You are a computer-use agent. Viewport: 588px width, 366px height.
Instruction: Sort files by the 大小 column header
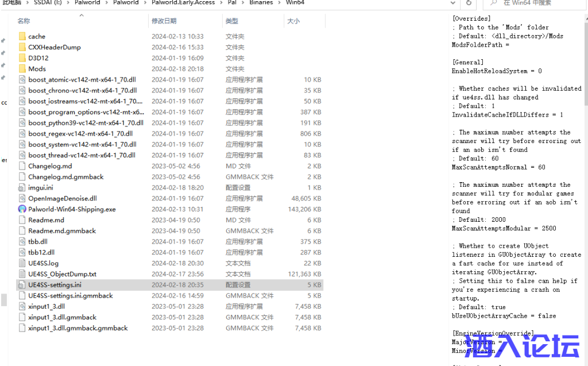click(293, 21)
